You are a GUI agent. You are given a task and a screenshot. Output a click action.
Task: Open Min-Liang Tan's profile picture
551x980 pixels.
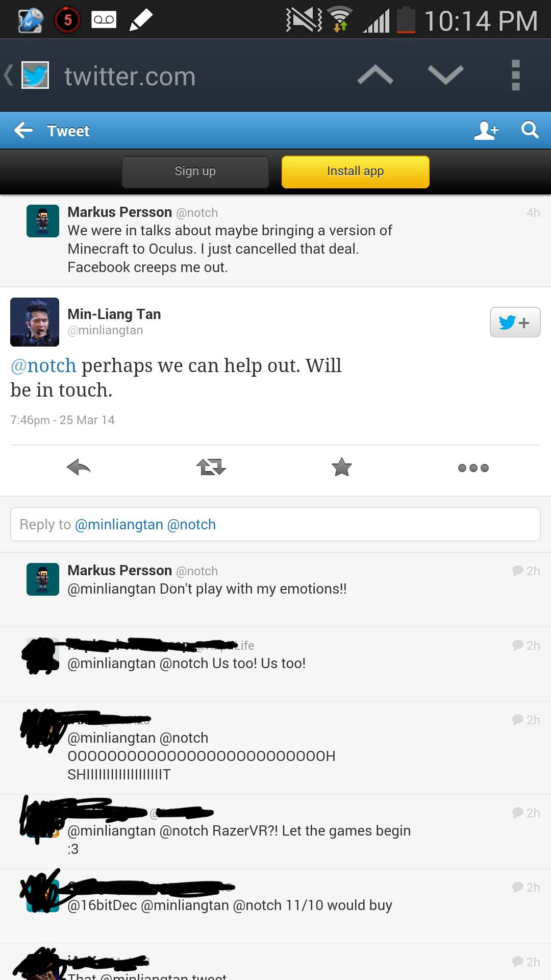(x=35, y=322)
